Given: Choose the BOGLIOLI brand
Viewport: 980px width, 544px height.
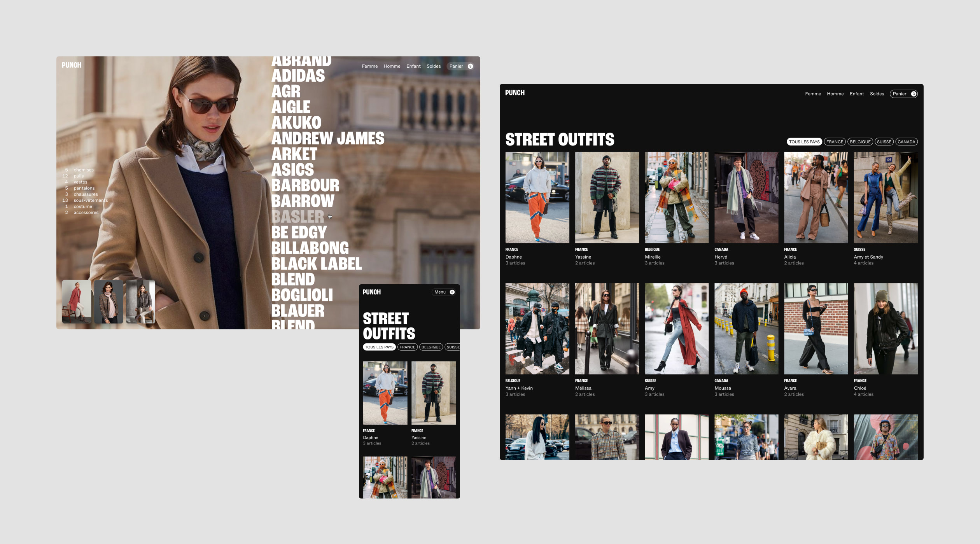Looking at the screenshot, I should coord(302,295).
